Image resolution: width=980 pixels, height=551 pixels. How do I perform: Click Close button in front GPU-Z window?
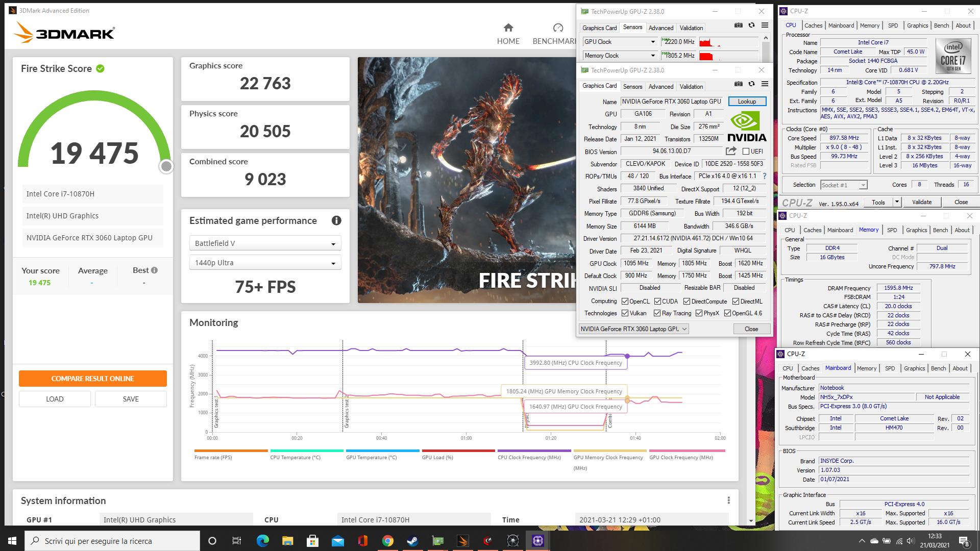point(751,329)
